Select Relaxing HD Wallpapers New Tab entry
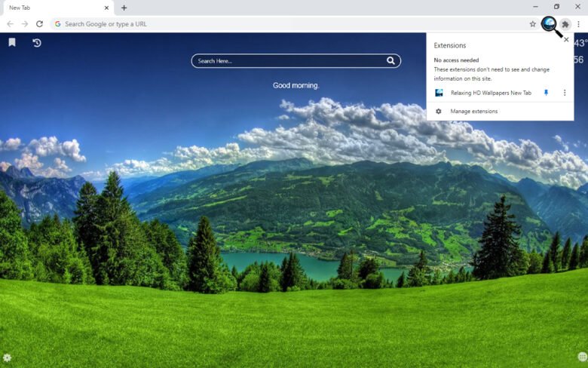Screen dimensions: 588x368 490,93
